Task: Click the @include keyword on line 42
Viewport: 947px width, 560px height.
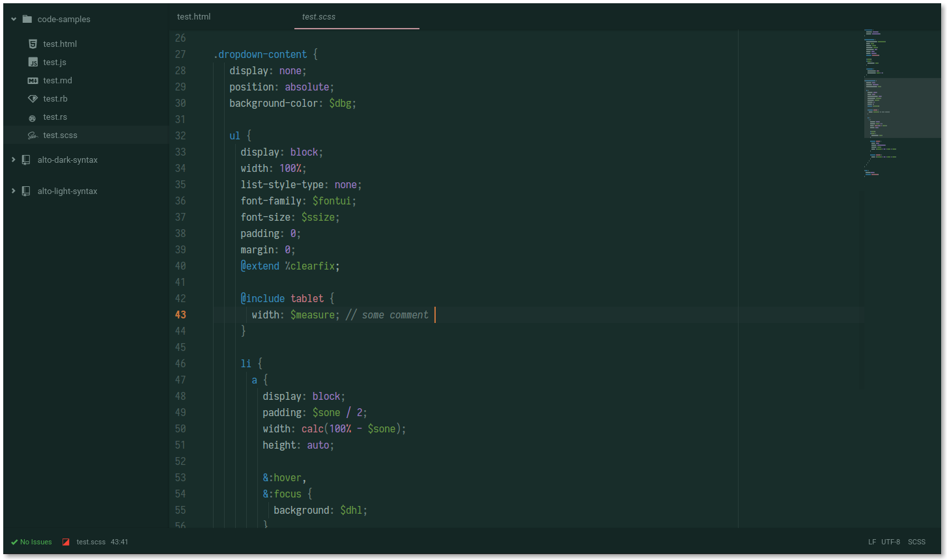Action: [262, 298]
